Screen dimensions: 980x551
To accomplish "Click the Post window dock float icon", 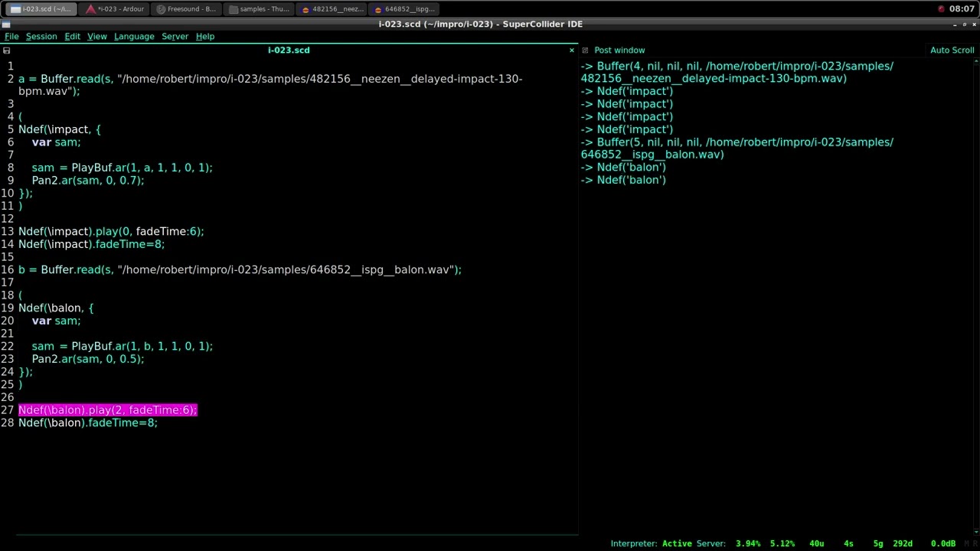I will 585,51.
